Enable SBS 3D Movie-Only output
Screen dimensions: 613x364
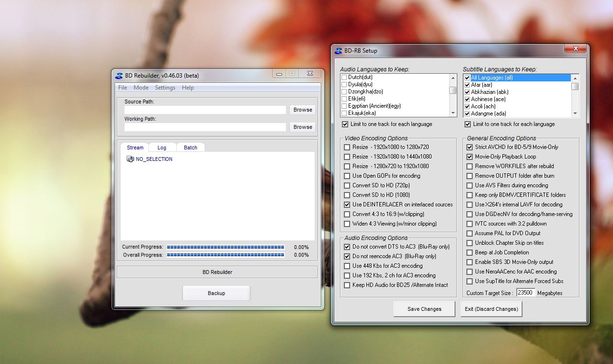coord(469,262)
